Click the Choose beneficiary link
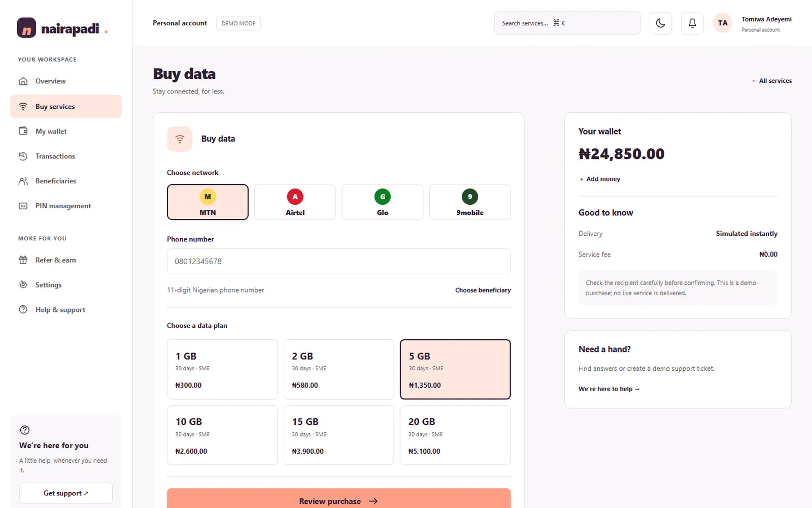Viewport: 812px width, 508px height. click(x=483, y=290)
